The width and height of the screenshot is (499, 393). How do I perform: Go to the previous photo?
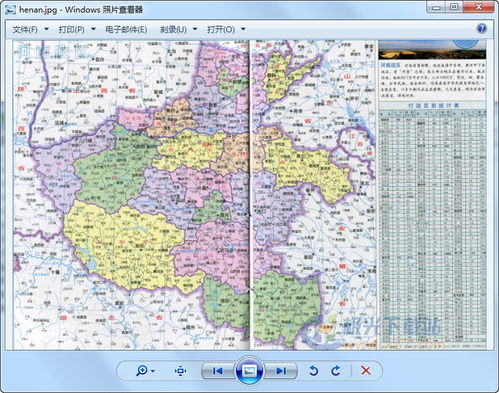(x=218, y=371)
